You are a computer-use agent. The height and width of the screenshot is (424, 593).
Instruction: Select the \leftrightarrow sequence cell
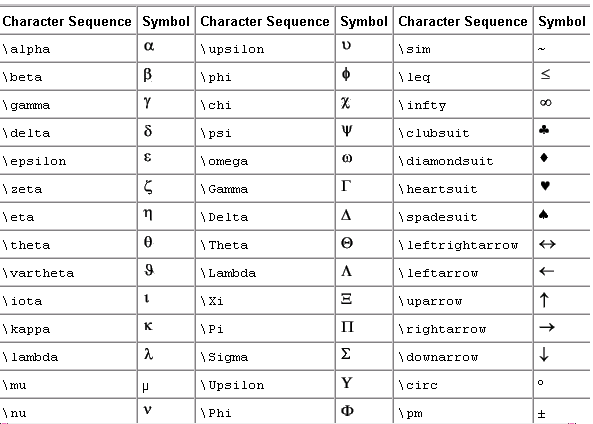click(x=463, y=245)
